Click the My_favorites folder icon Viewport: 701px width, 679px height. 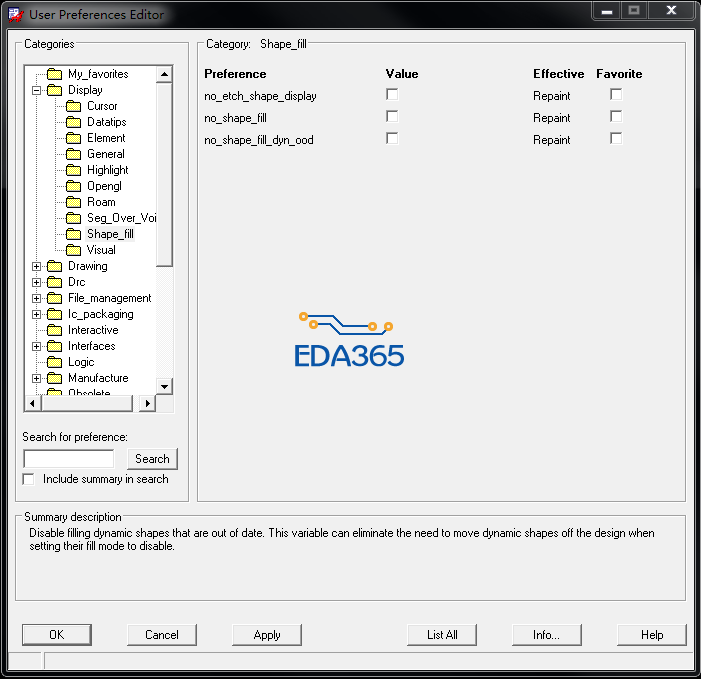(54, 74)
